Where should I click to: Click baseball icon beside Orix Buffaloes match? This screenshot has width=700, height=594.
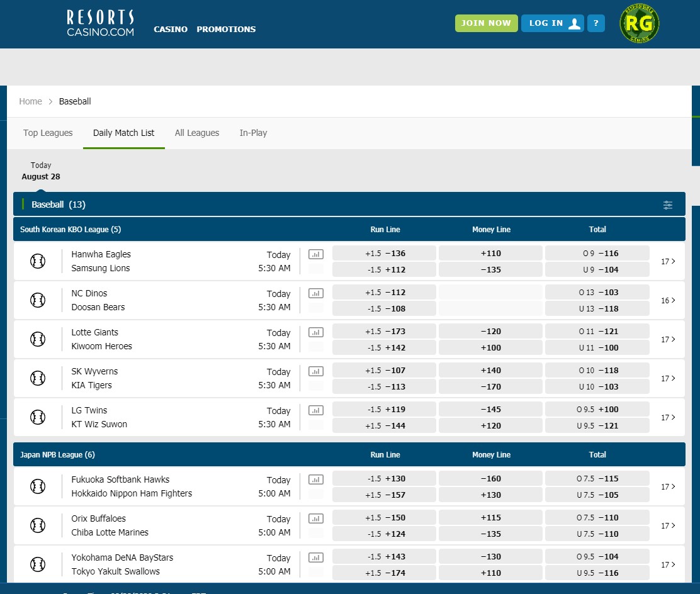click(x=38, y=525)
